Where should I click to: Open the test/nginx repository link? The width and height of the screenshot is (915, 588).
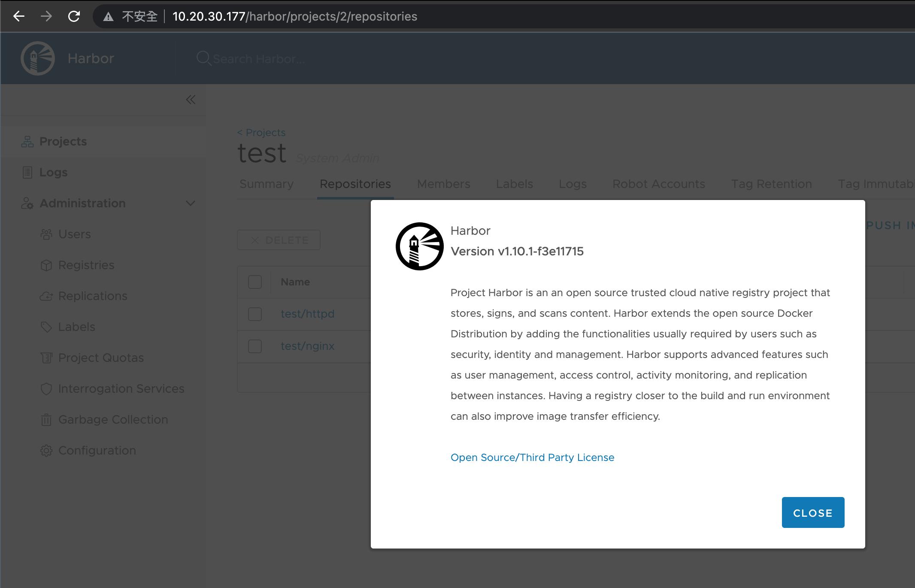pyautogui.click(x=308, y=346)
